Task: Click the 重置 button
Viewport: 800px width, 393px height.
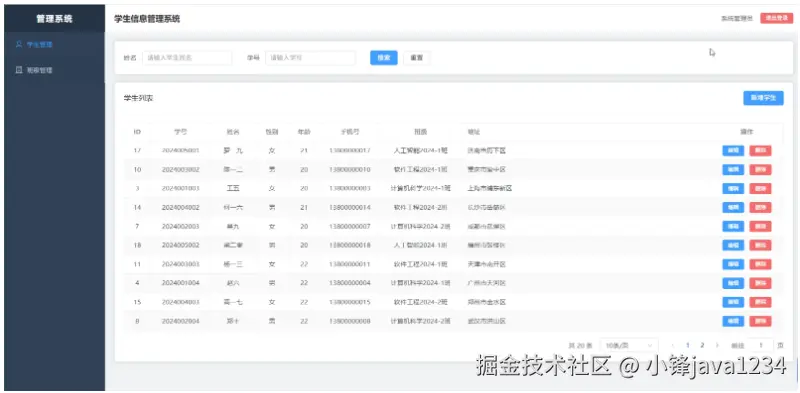Action: pyautogui.click(x=417, y=58)
